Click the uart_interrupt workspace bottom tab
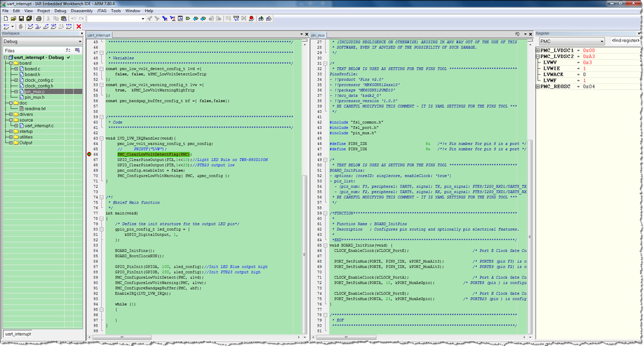 (x=18, y=334)
